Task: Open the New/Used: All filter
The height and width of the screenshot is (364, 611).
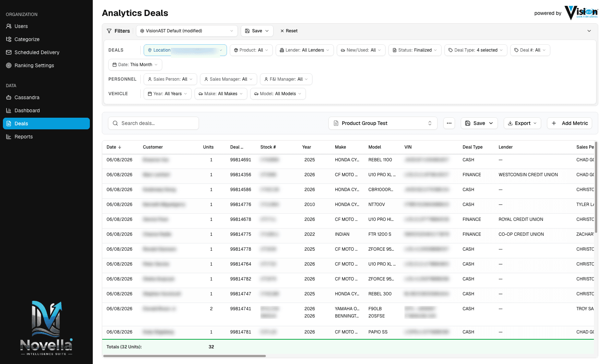Action: pyautogui.click(x=361, y=50)
